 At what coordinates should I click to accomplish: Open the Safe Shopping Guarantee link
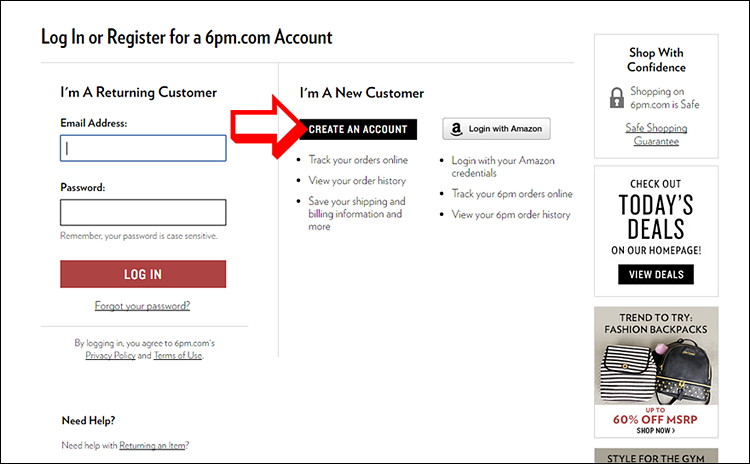coord(656,134)
